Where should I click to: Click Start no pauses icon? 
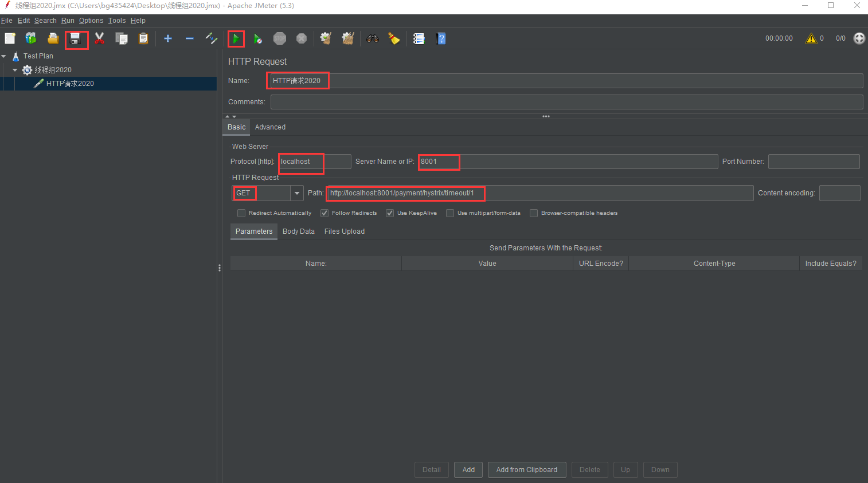(x=258, y=38)
